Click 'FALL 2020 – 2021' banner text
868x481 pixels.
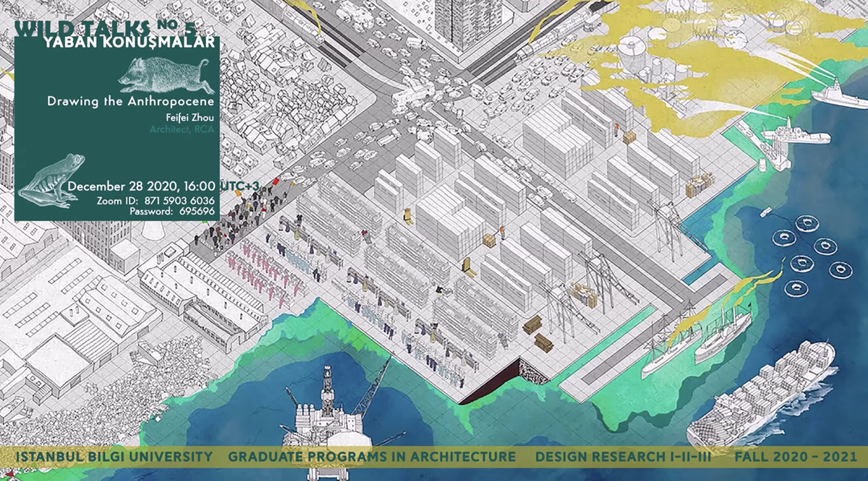coord(795,456)
